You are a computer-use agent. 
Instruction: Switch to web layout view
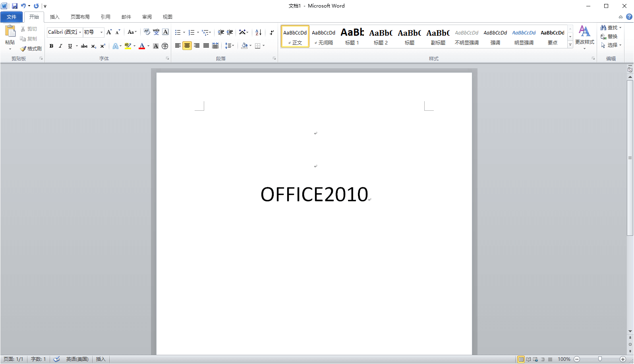pyautogui.click(x=535, y=359)
